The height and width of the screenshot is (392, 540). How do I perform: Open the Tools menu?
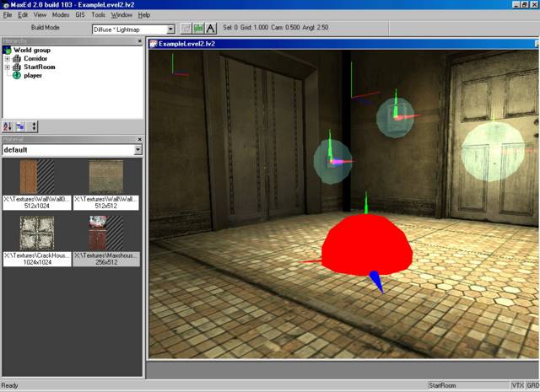[x=98, y=15]
